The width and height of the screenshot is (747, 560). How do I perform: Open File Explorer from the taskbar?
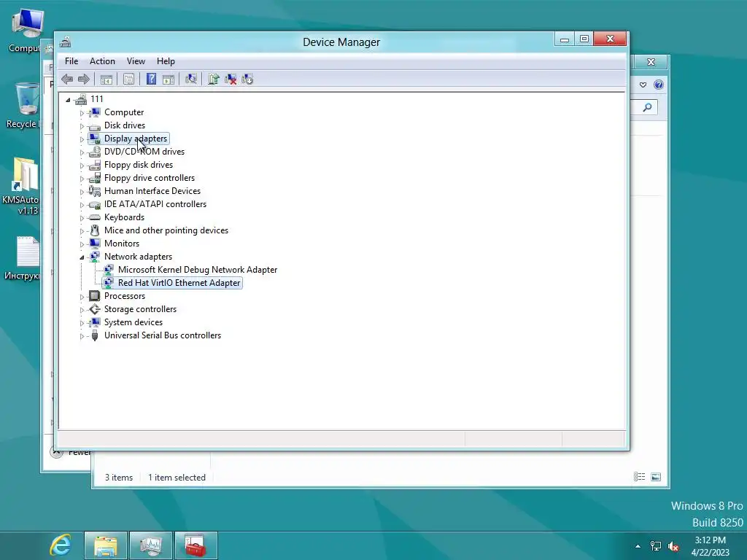pos(106,545)
